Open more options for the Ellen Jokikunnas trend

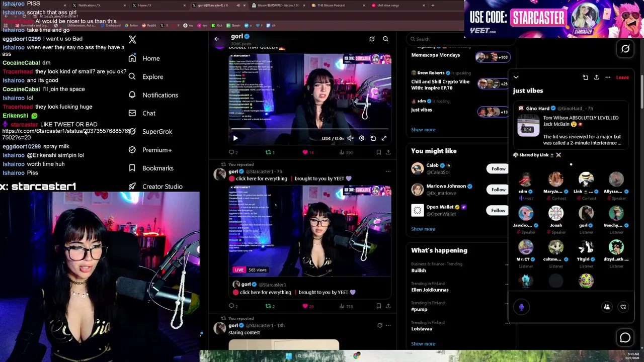(x=507, y=284)
